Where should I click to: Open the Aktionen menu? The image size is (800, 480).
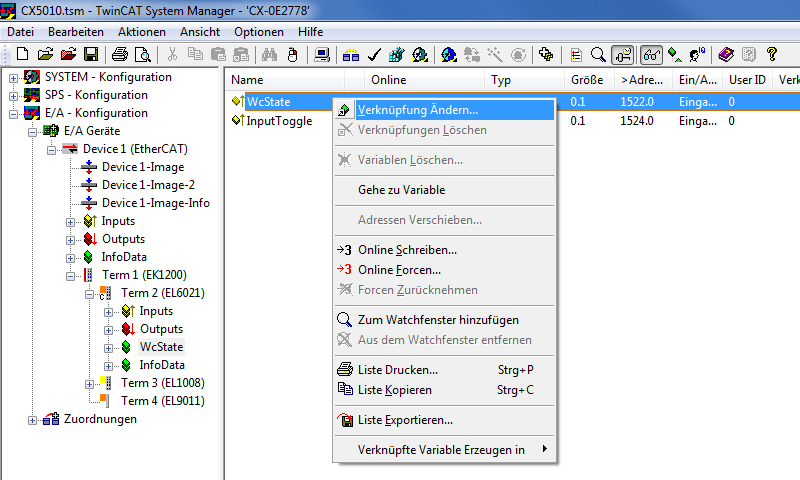pyautogui.click(x=142, y=32)
